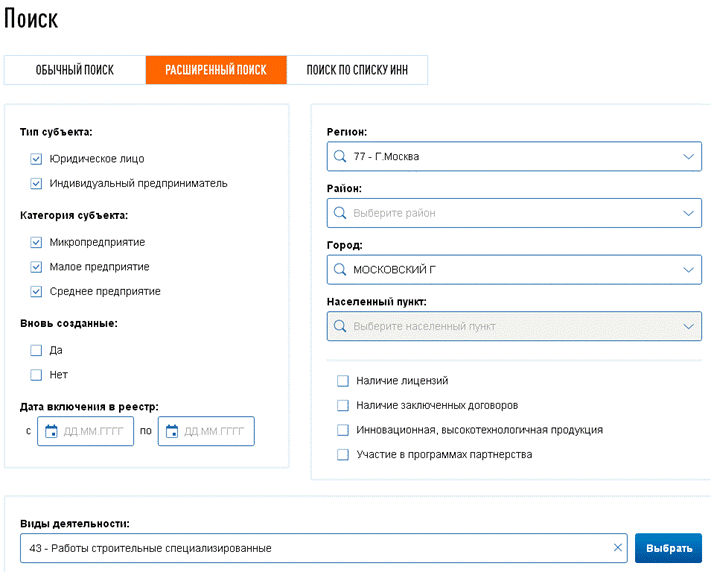
Task: Click the magnifier icon in Район field
Action: [x=340, y=213]
